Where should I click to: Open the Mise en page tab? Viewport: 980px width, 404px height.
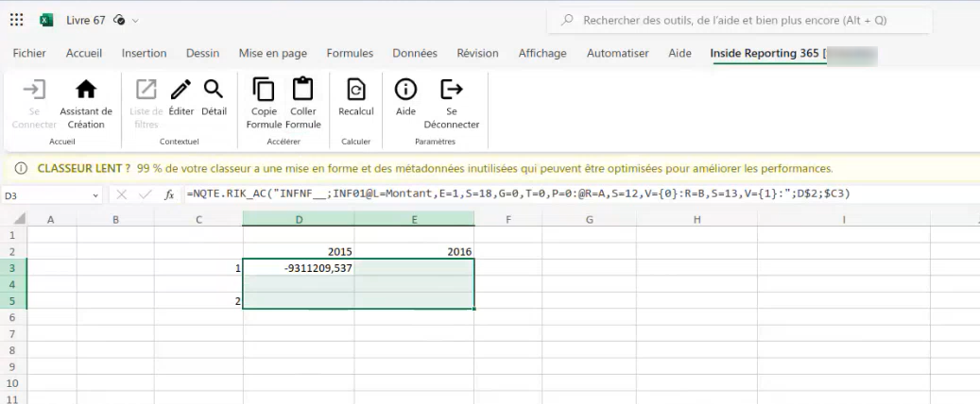click(272, 53)
